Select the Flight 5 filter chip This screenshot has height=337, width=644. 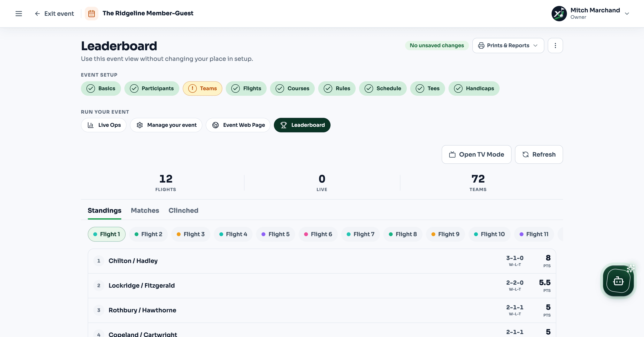276,234
